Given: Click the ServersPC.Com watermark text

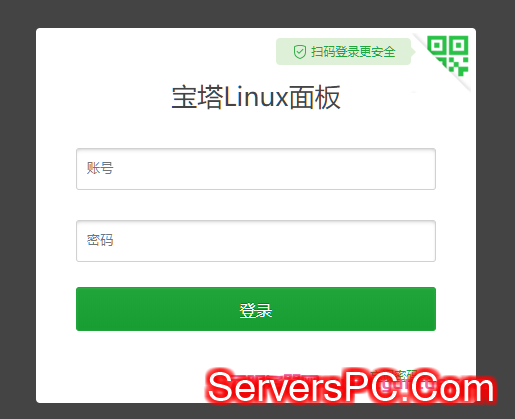Looking at the screenshot, I should pos(351,387).
